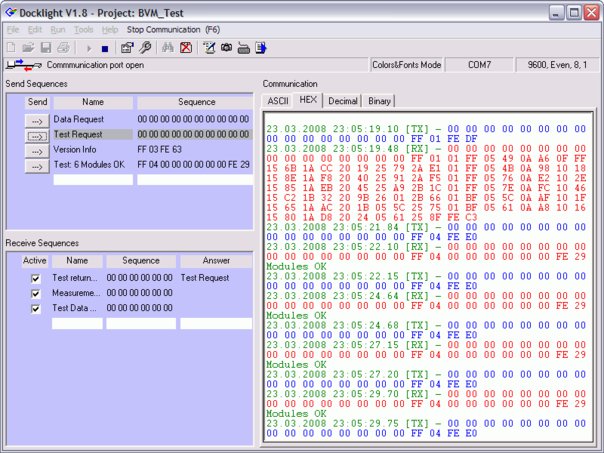
Task: Send the Test: 6 Modules OK sequence
Action: (x=37, y=166)
